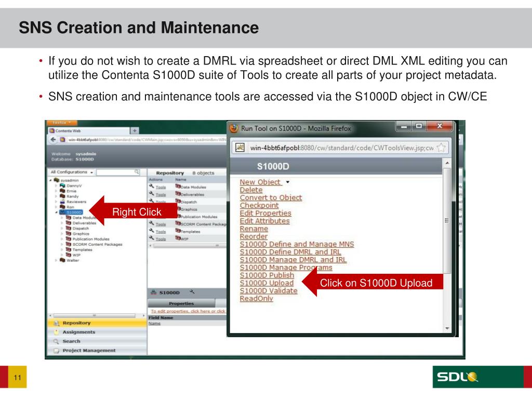This screenshot has width=532, height=399.
Task: Click the configurations search input field
Action: [x=118, y=172]
